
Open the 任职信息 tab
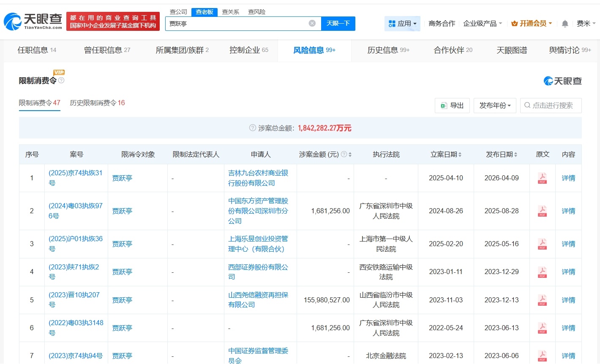click(x=37, y=50)
